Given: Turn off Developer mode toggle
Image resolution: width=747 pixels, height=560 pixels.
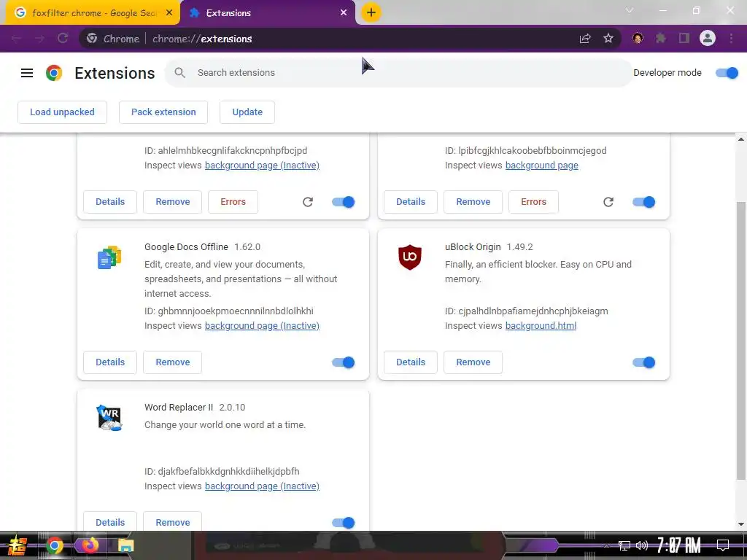Looking at the screenshot, I should point(727,73).
